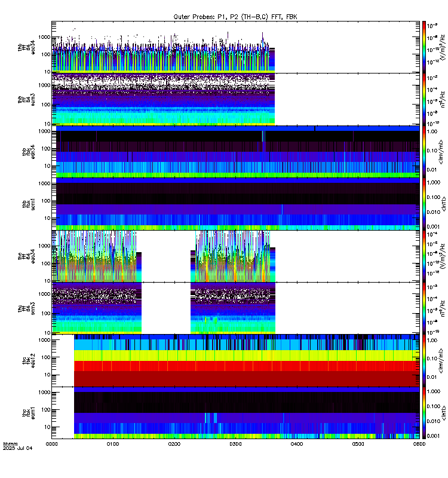Click the (V/m)²/Hz unit label of thb eac34 colorbar
Image resolution: width=448 pixels, height=478 pixels.
tap(443, 47)
